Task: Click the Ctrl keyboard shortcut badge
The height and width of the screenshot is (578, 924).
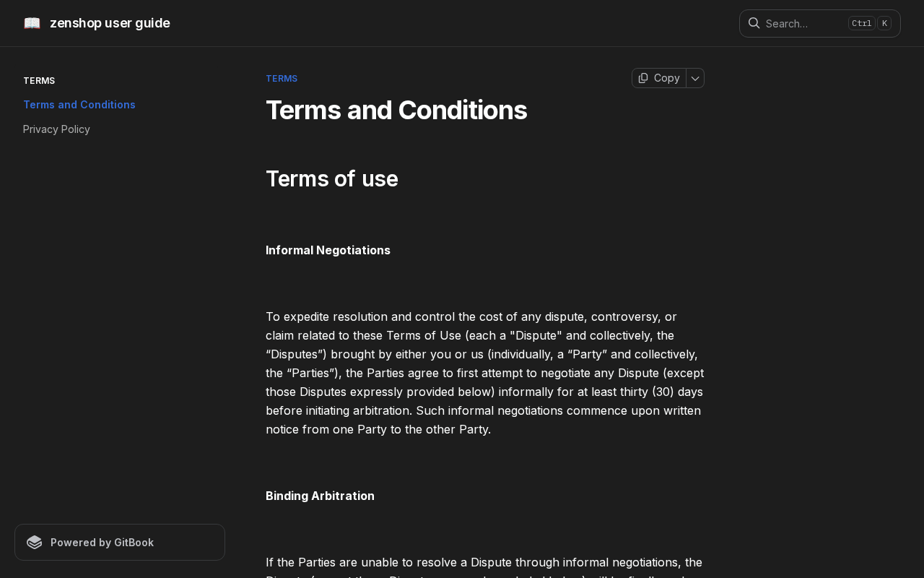Action: coord(861,23)
